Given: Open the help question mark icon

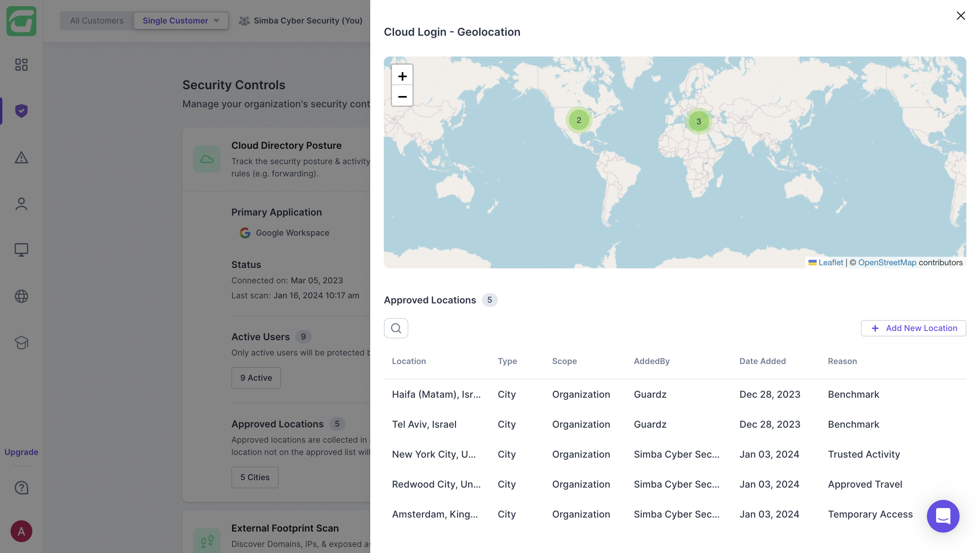Looking at the screenshot, I should (x=21, y=488).
